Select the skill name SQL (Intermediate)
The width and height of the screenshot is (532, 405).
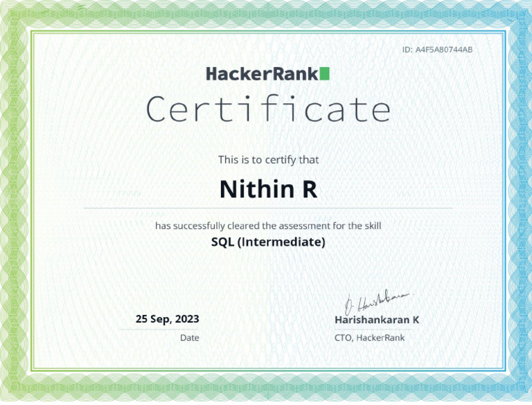pos(268,242)
